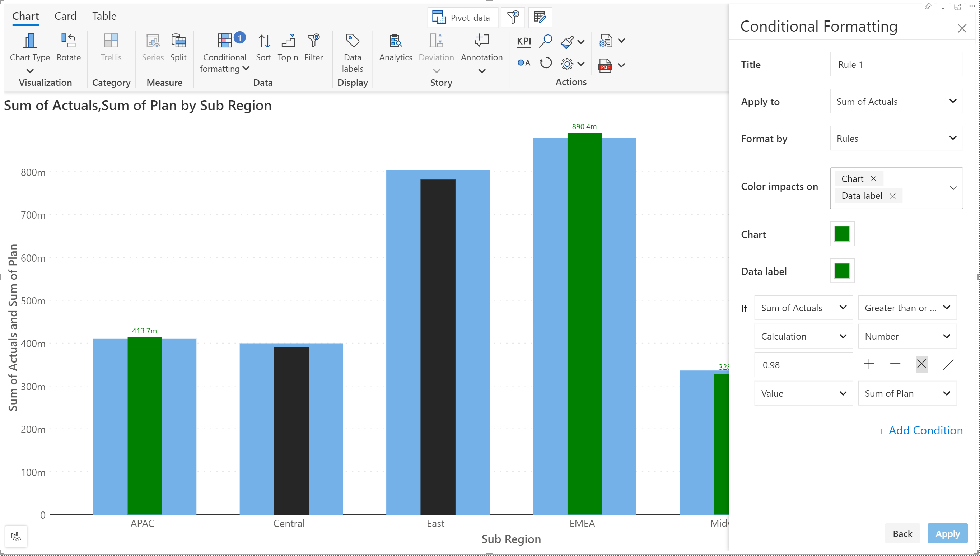This screenshot has width=980, height=556.
Task: Open the Sum of Plan dropdown
Action: (x=907, y=393)
